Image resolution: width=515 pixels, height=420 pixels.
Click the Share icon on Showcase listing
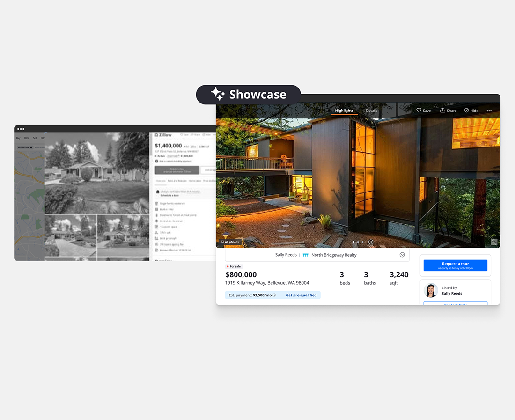pyautogui.click(x=443, y=111)
